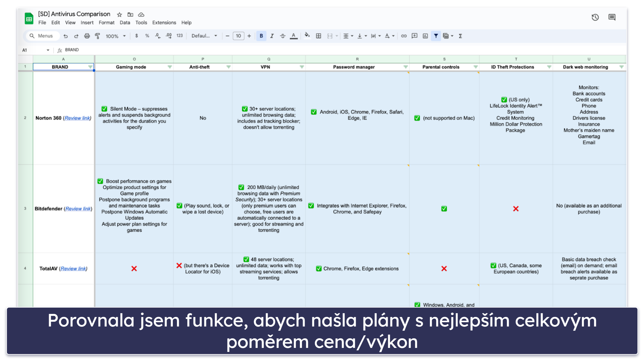The image size is (644, 359).
Task: Select the Norton 360 Anti-theft 'No' cell
Action: point(203,118)
